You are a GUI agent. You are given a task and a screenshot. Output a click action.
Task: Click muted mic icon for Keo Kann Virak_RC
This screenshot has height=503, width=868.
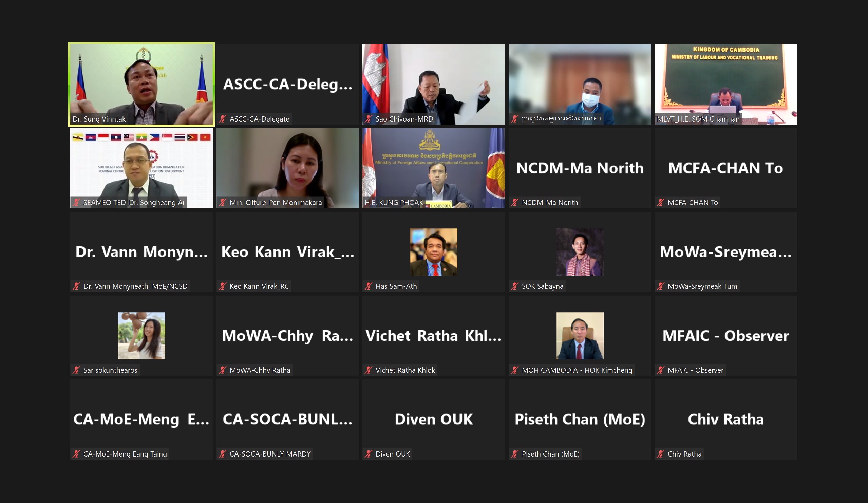(x=223, y=286)
